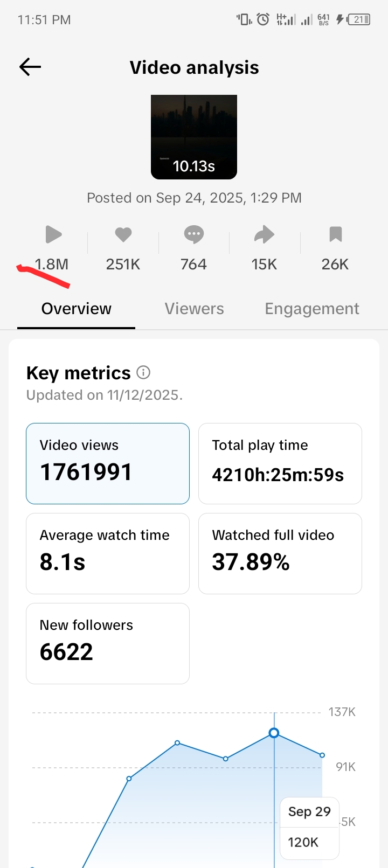
Task: Tap the share arrow icon above 15K
Action: click(x=264, y=234)
